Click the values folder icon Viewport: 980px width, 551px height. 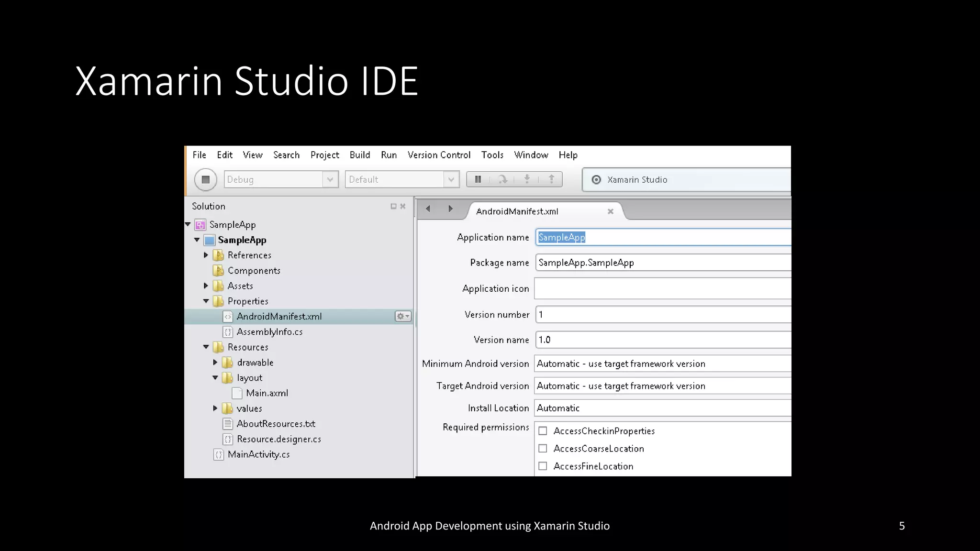[228, 408]
